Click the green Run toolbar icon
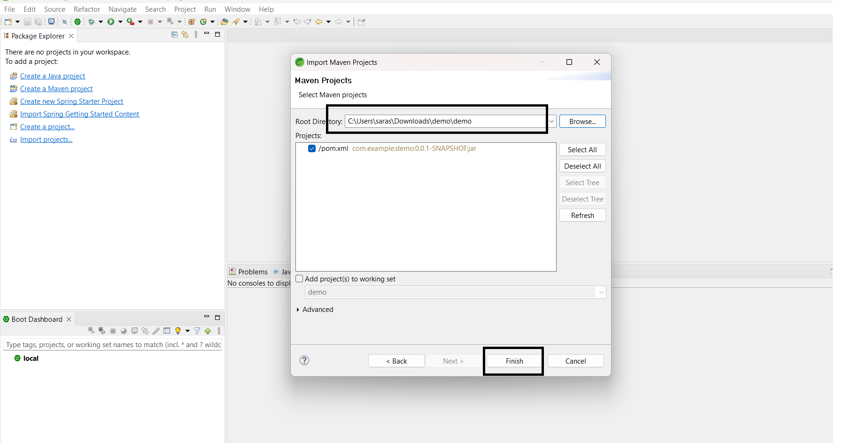The image size is (868, 443). click(x=111, y=22)
